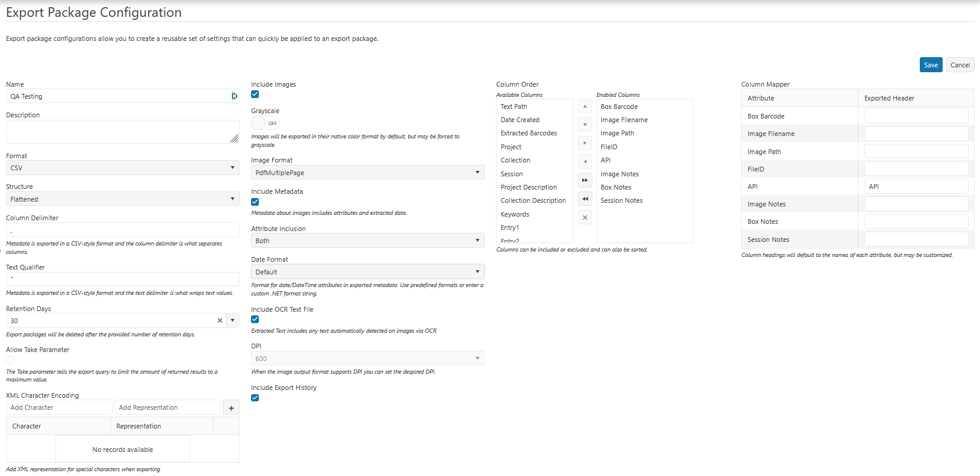Click the move column up arrow
Image resolution: width=980 pixels, height=476 pixels.
[x=585, y=107]
